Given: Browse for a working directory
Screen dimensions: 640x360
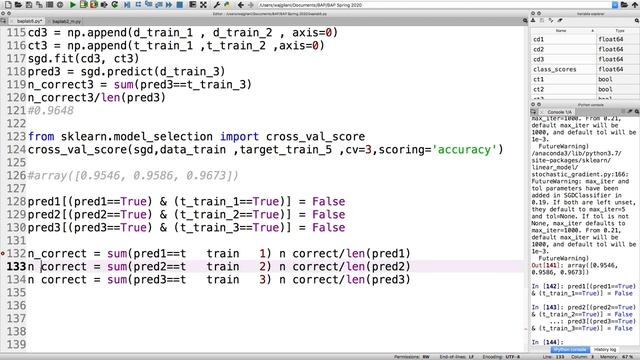Looking at the screenshot, I should 624,5.
